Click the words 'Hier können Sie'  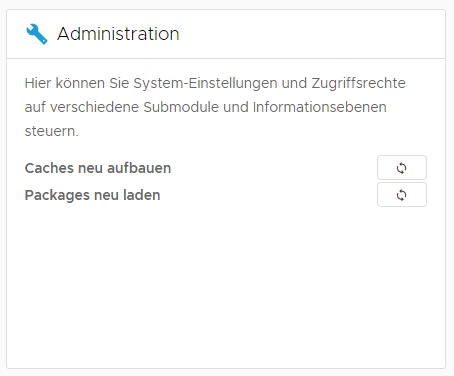[x=77, y=83]
